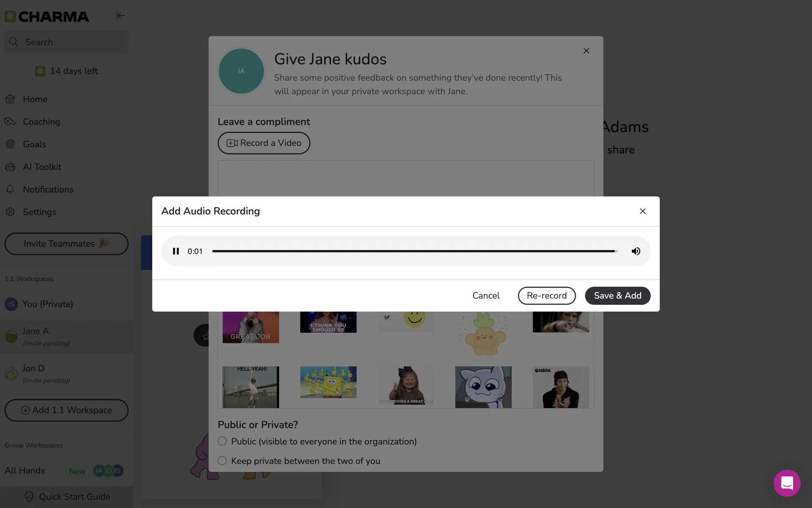
Task: Open Notifications bell icon
Action: pyautogui.click(x=10, y=190)
